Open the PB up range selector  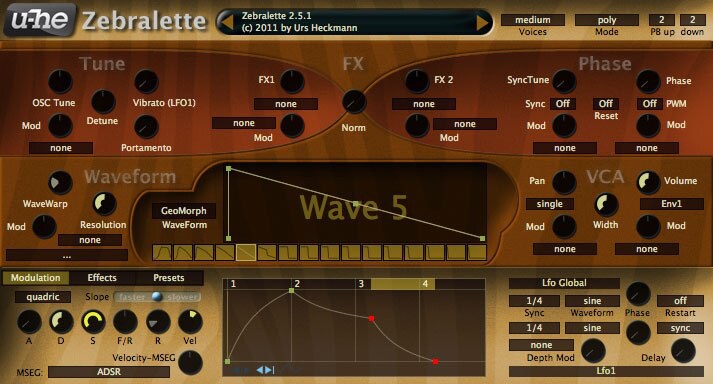click(662, 20)
